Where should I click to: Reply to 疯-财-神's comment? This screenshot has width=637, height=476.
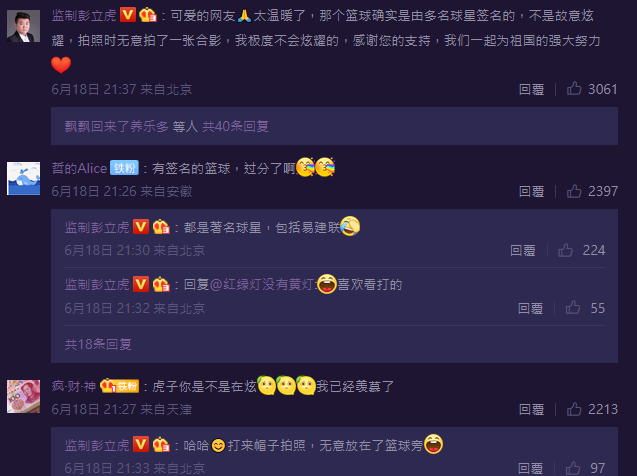tap(531, 409)
